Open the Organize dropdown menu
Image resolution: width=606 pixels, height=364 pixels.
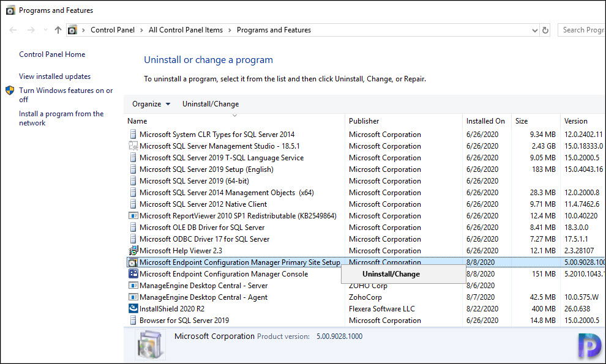(151, 104)
